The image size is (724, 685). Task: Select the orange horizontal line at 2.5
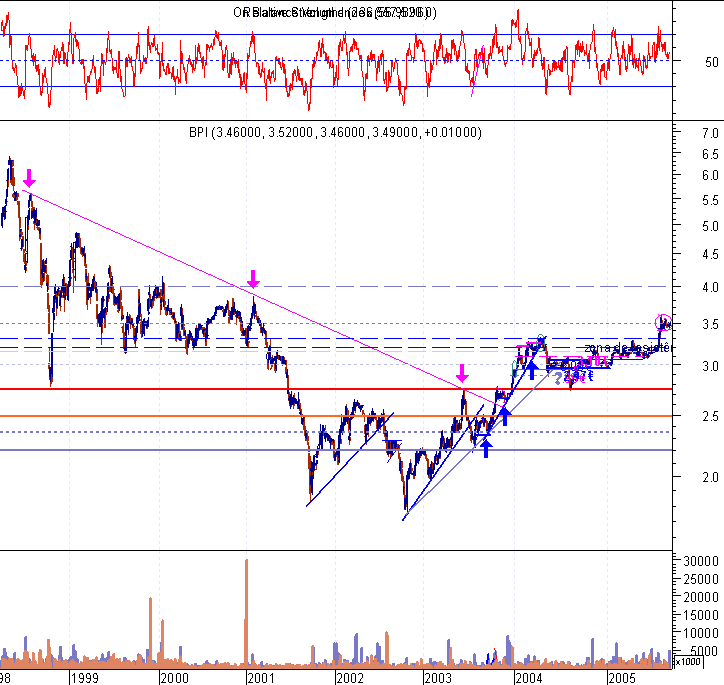pyautogui.click(x=336, y=416)
